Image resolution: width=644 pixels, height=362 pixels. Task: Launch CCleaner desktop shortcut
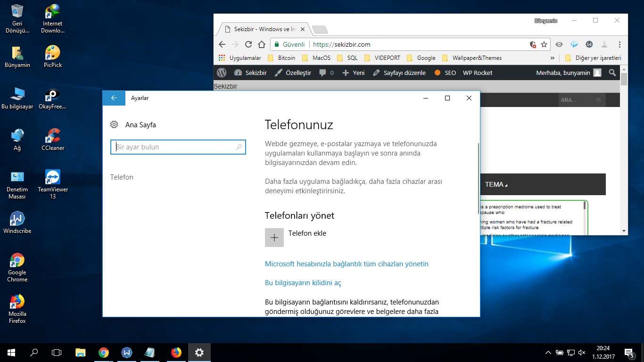pyautogui.click(x=53, y=140)
